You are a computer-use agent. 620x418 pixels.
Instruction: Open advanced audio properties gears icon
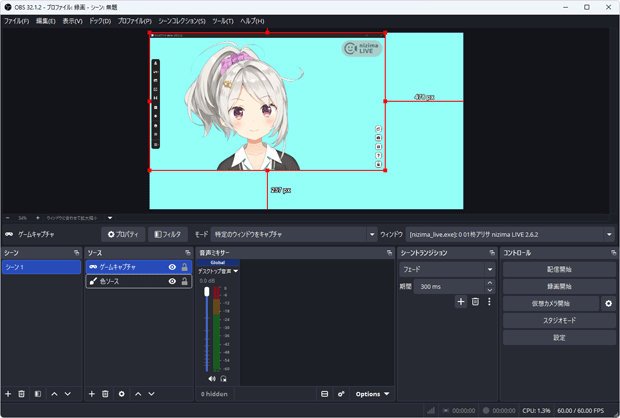click(x=341, y=394)
